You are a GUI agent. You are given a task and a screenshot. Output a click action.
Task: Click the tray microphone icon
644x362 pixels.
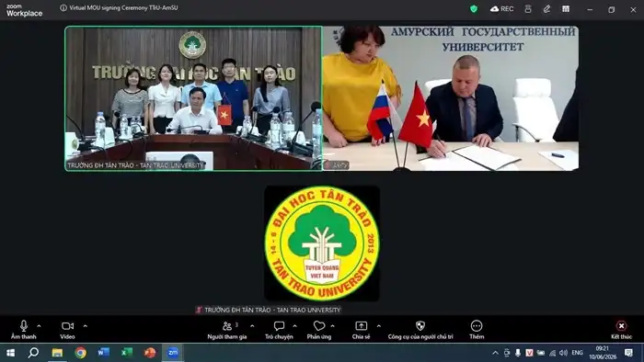click(x=518, y=353)
